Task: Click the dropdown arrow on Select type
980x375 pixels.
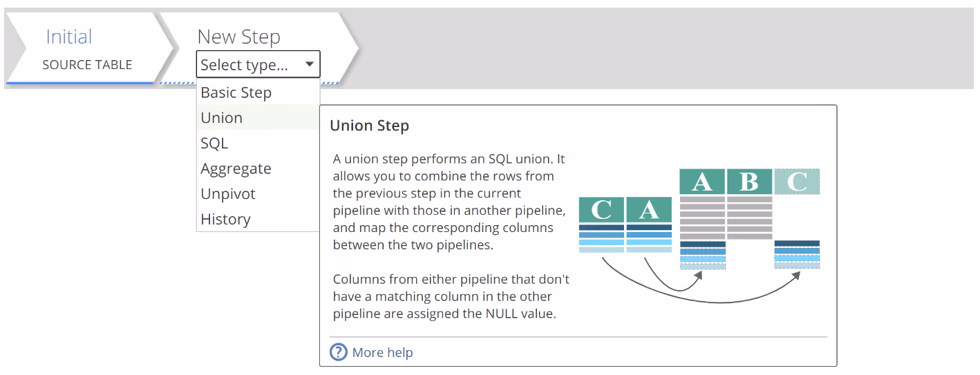Action: click(x=309, y=65)
